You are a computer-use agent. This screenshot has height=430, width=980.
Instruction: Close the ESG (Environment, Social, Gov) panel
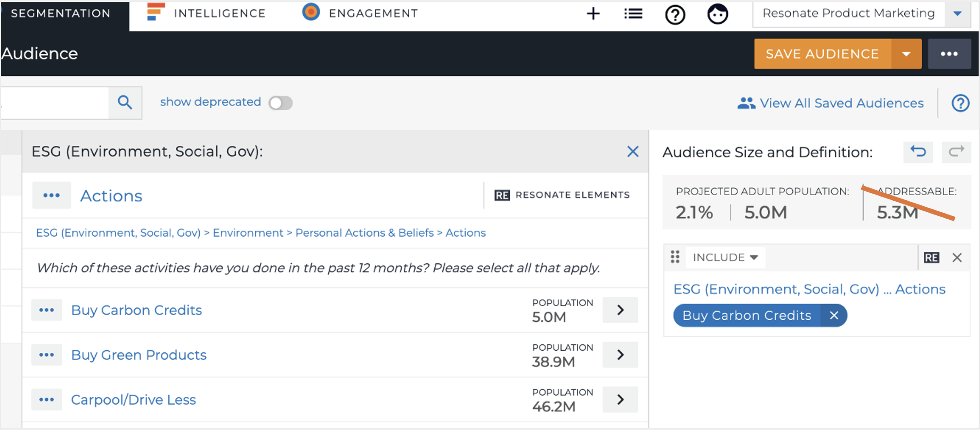coord(633,152)
